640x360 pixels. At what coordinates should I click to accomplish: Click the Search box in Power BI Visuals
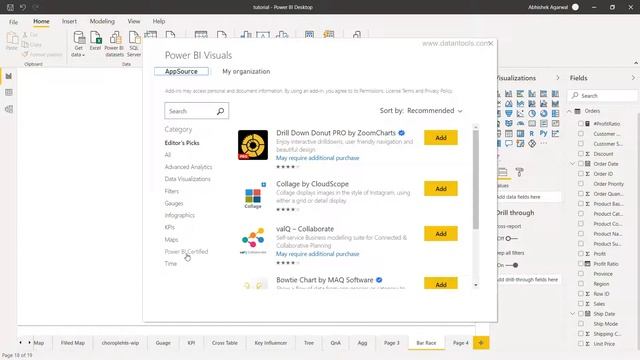point(197,111)
